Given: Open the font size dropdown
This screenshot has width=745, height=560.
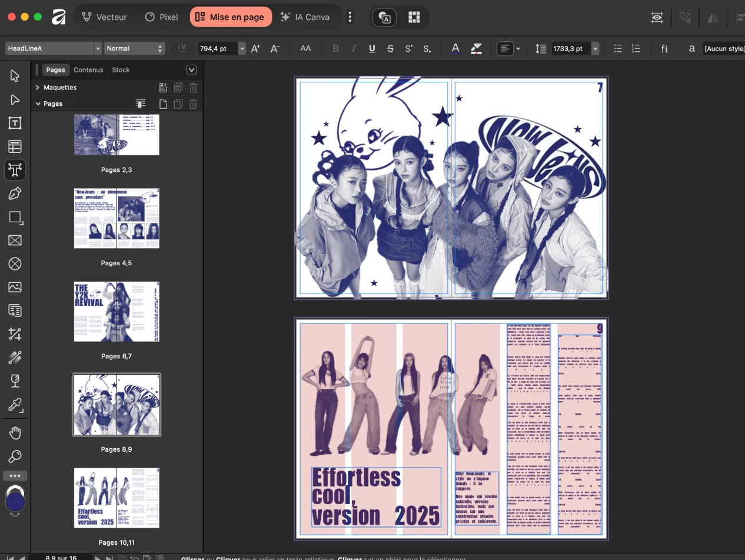Looking at the screenshot, I should pos(241,48).
